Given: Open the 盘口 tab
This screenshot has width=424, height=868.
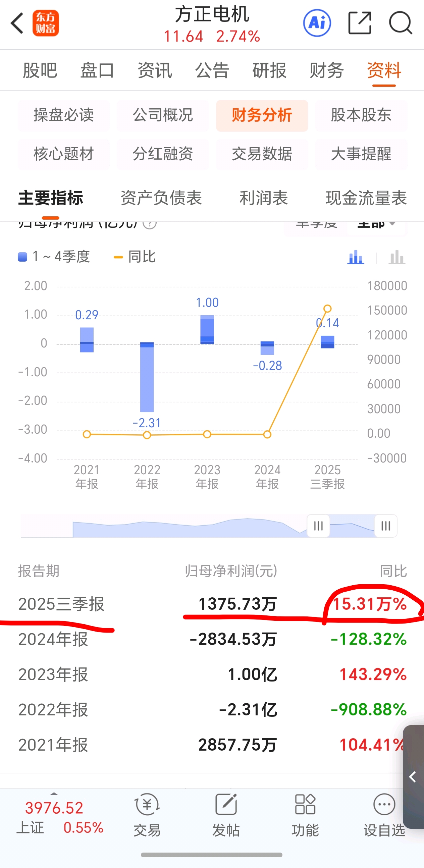Looking at the screenshot, I should point(97,70).
